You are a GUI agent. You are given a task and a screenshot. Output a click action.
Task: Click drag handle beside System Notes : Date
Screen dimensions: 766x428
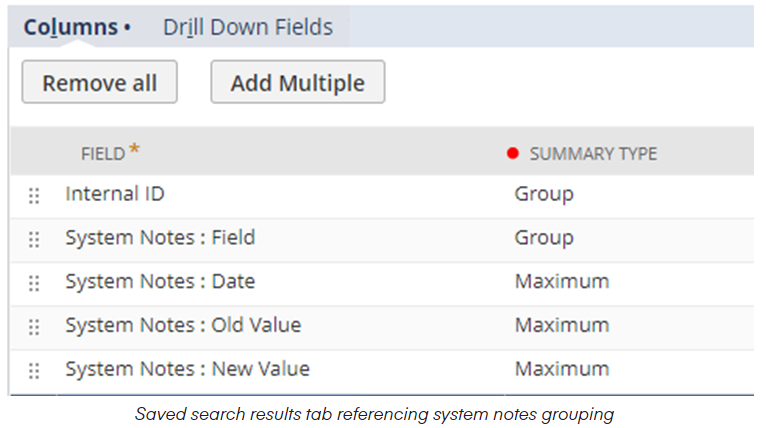click(x=34, y=284)
